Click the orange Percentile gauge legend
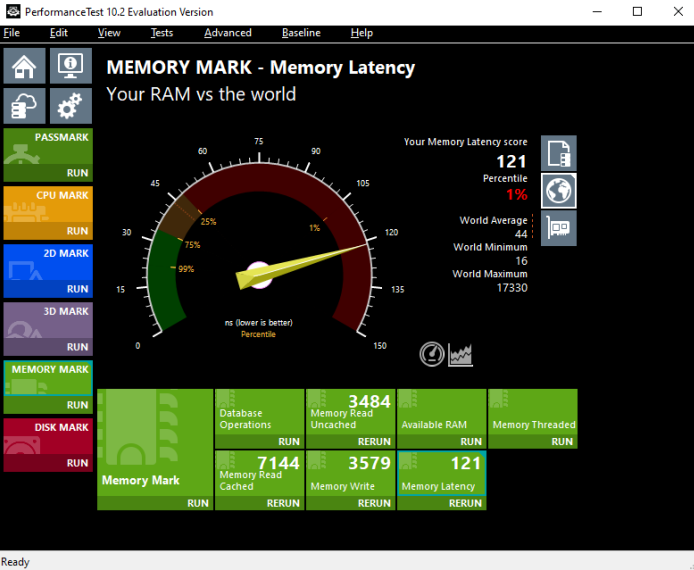 click(258, 334)
